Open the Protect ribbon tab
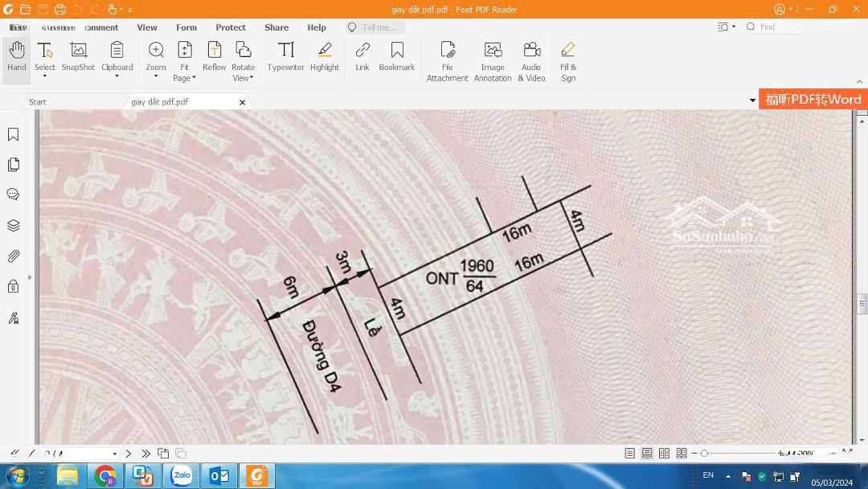Screen dimensions: 868x489 [x=231, y=27]
